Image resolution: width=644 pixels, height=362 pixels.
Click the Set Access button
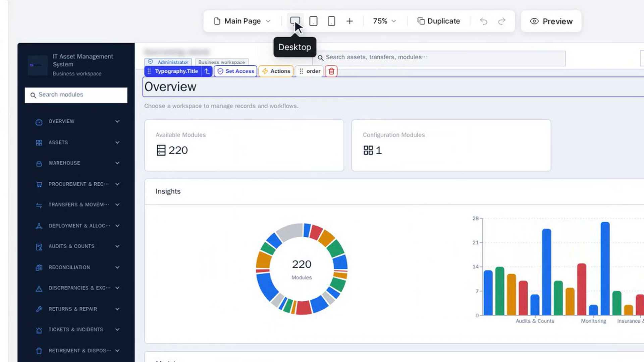(235, 71)
